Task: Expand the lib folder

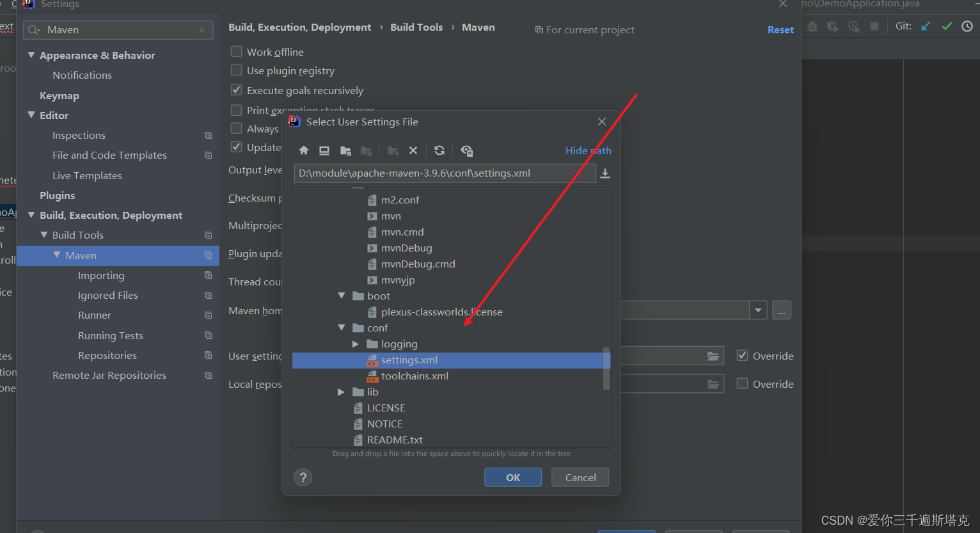Action: click(x=342, y=392)
